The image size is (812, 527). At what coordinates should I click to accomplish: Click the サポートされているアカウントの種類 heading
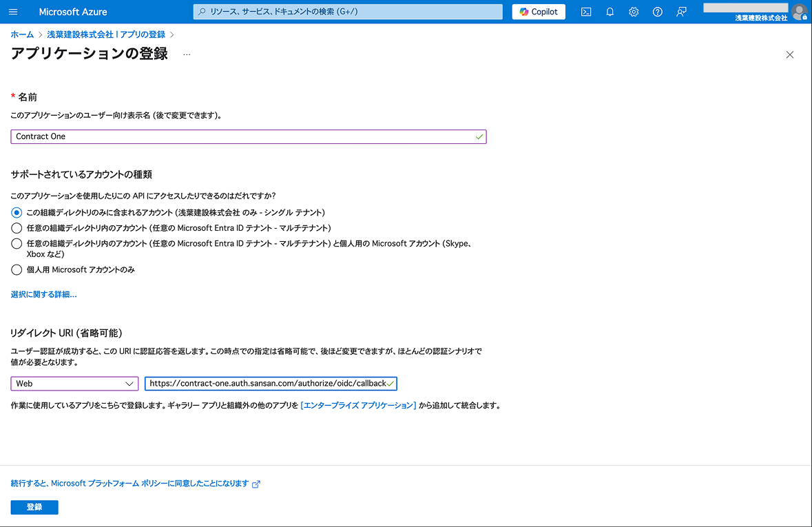point(81,174)
